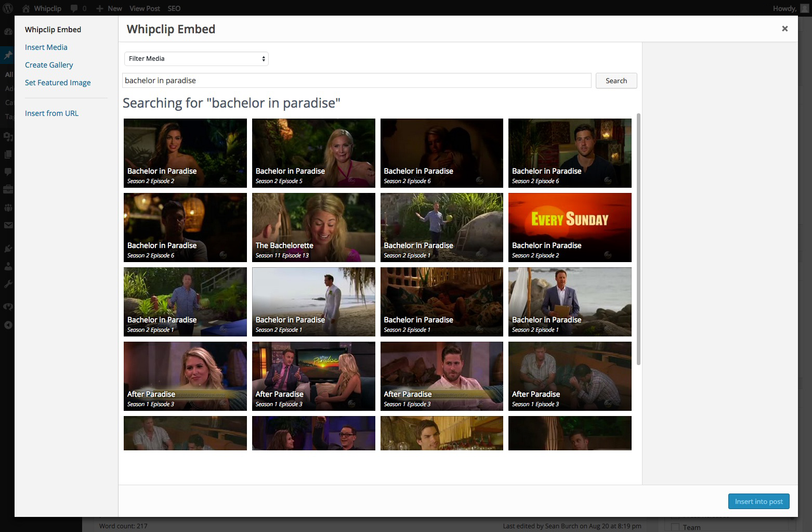Select bottom-row clip with man wearing glasses

click(313, 433)
